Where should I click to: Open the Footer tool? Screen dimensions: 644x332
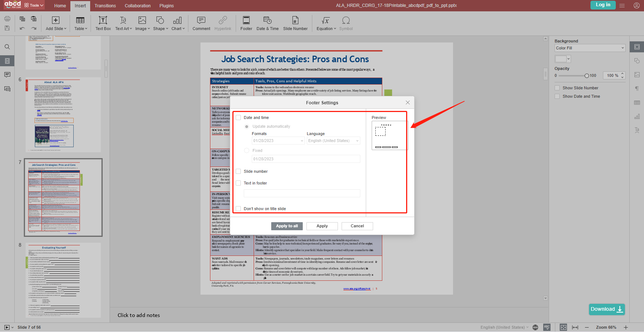pos(246,23)
